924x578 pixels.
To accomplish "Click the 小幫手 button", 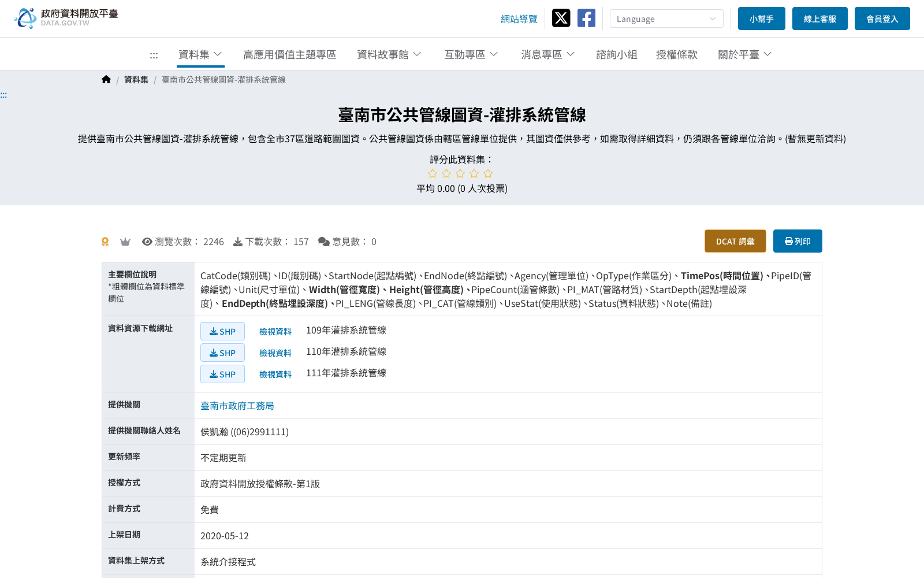I will 762,18.
